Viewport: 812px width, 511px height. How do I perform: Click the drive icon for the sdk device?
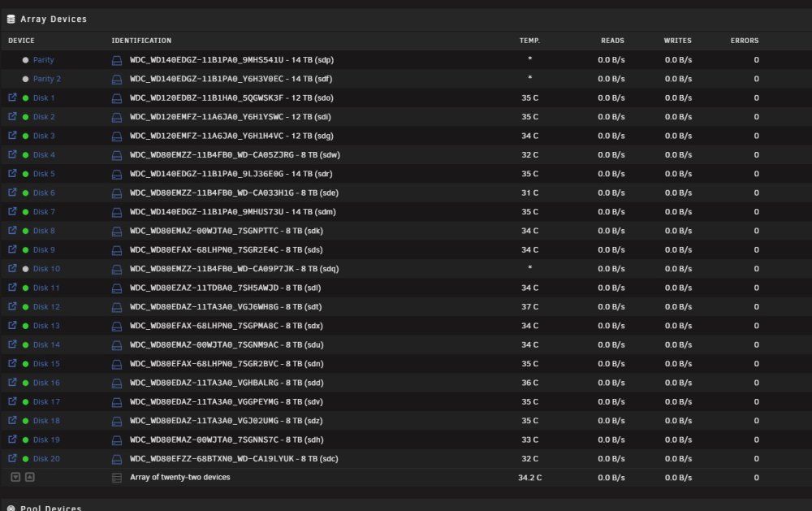117,232
